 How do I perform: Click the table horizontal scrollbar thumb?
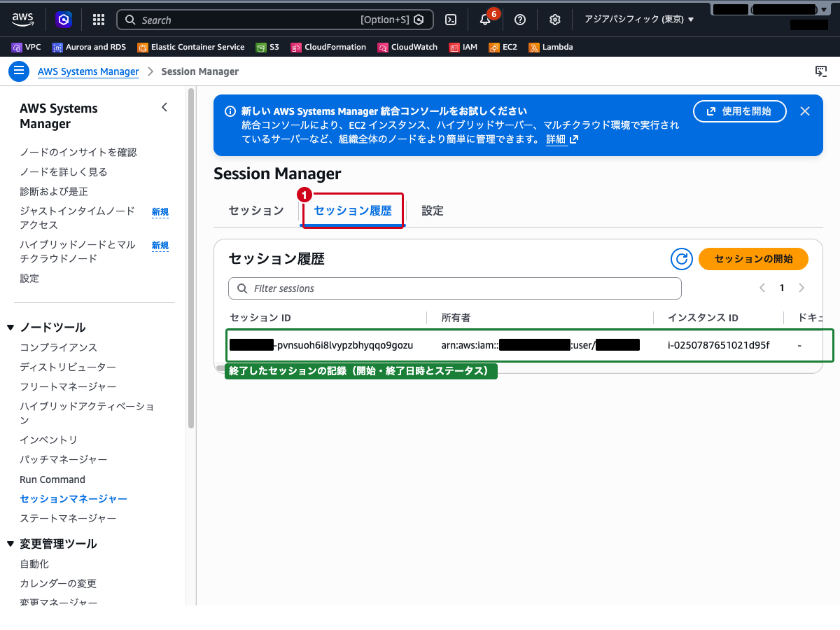pyautogui.click(x=221, y=367)
